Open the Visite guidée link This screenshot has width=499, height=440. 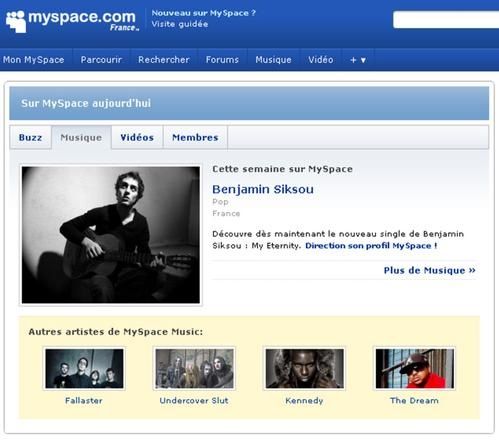[180, 24]
